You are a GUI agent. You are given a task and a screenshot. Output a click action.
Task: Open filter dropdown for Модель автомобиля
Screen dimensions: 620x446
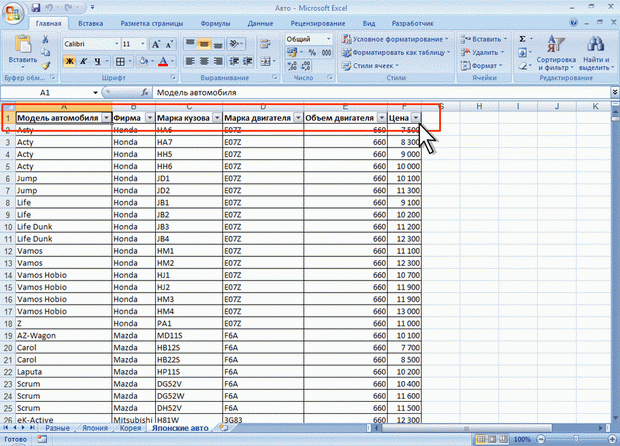(x=106, y=118)
